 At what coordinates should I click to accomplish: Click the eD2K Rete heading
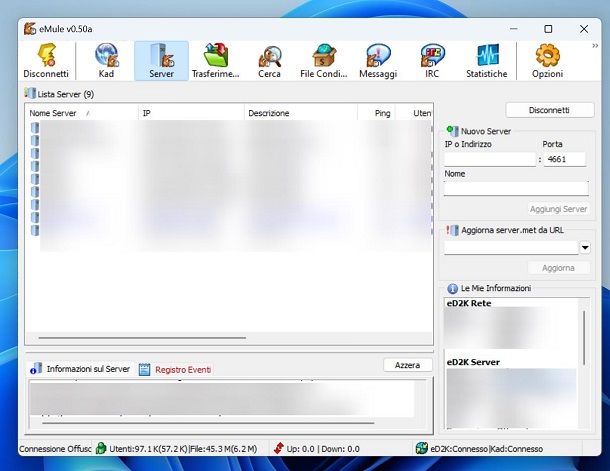click(469, 303)
